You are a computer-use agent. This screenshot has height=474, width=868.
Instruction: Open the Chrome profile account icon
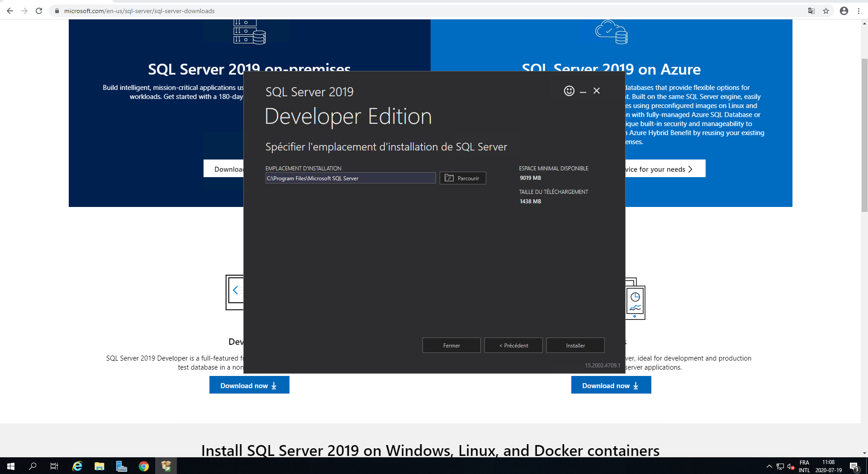(844, 11)
